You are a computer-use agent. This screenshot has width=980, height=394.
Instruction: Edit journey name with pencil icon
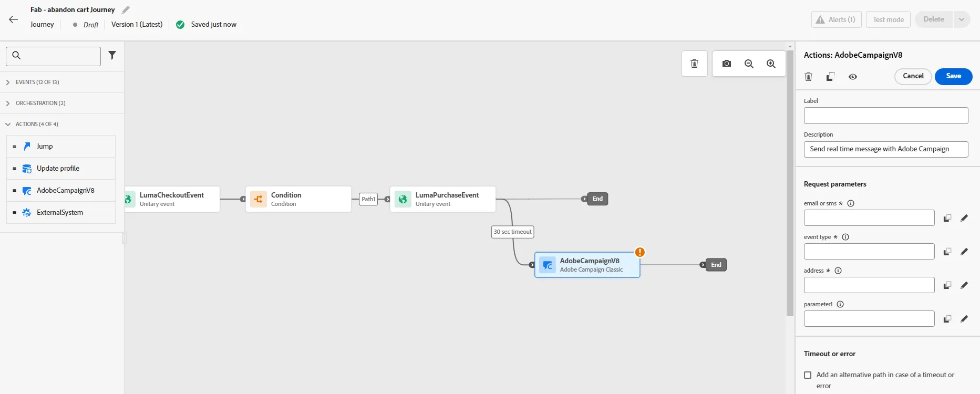click(126, 10)
